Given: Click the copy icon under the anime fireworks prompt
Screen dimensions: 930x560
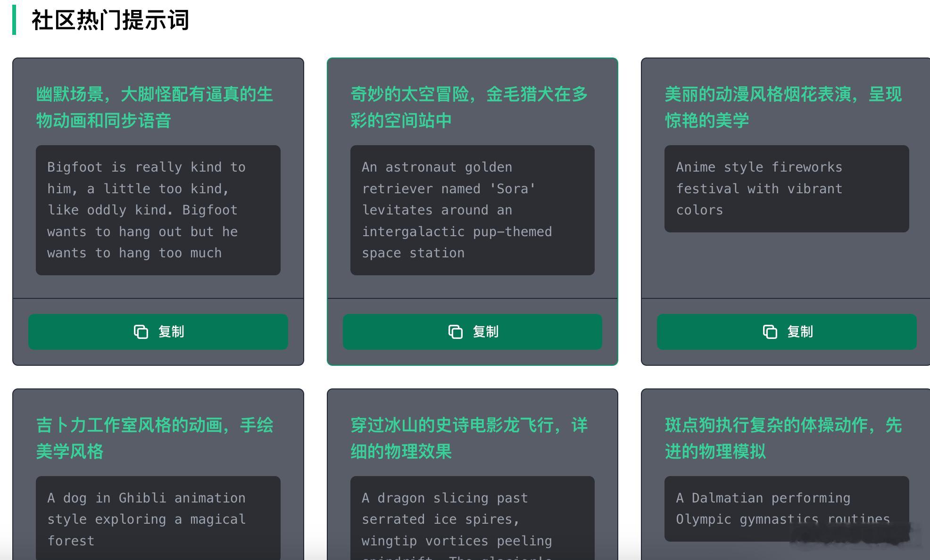Looking at the screenshot, I should point(770,332).
